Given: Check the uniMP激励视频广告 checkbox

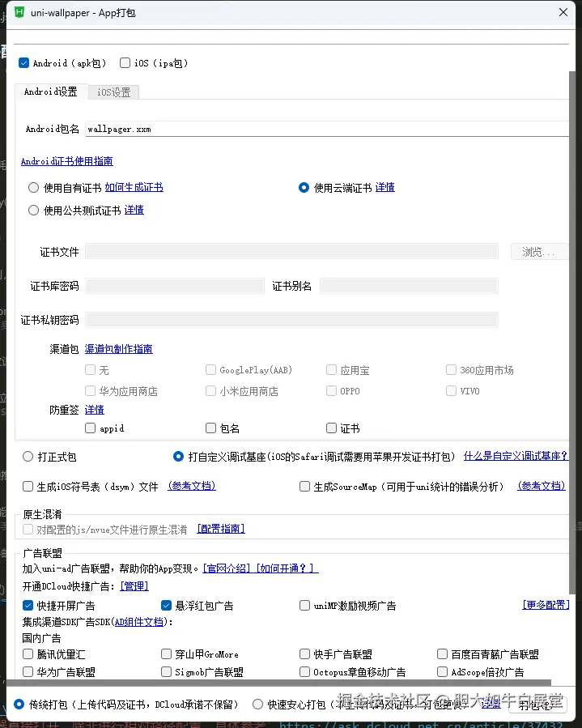Looking at the screenshot, I should [304, 606].
